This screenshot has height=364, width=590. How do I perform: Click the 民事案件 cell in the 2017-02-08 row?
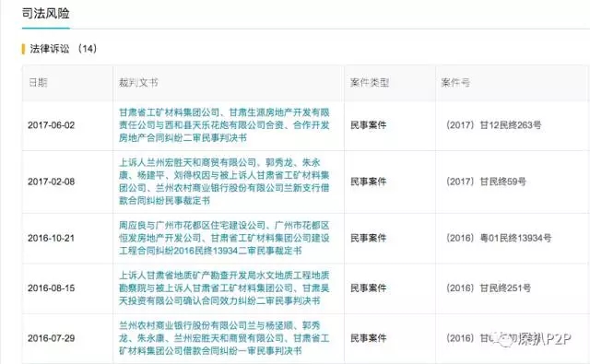369,182
